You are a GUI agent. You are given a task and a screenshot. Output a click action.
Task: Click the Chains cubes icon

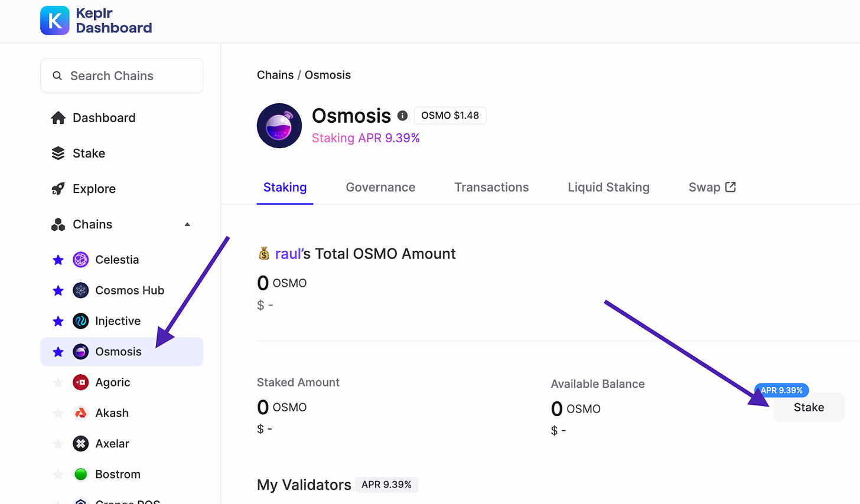(58, 224)
